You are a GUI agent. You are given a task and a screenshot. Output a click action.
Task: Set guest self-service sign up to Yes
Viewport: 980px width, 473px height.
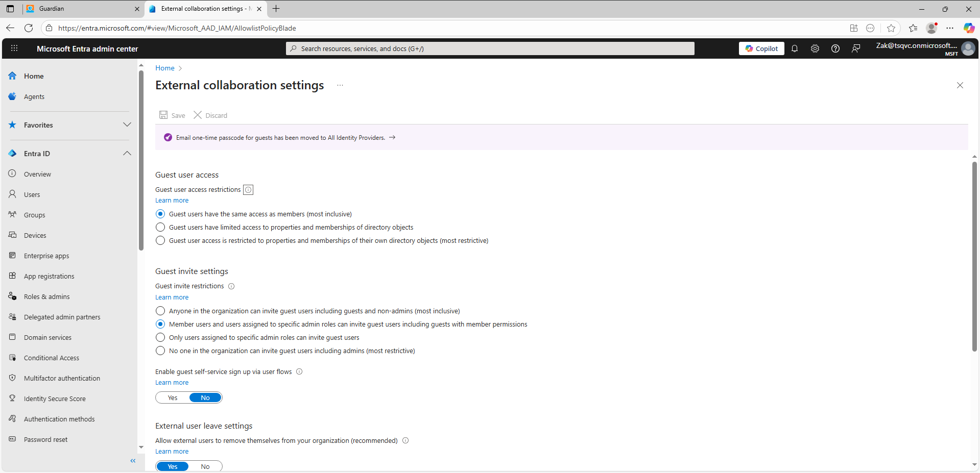pos(173,398)
